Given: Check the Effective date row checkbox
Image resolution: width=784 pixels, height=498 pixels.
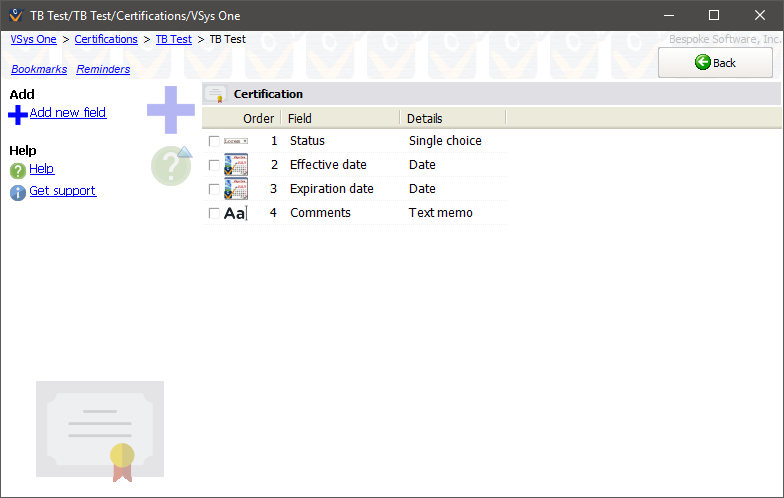Looking at the screenshot, I should point(214,165).
